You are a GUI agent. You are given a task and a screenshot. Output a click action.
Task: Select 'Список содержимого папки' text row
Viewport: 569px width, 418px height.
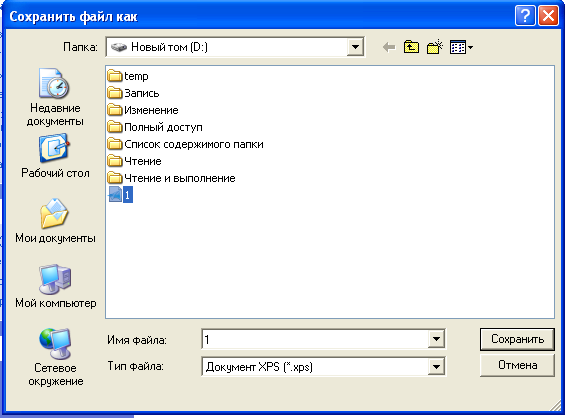click(x=194, y=144)
